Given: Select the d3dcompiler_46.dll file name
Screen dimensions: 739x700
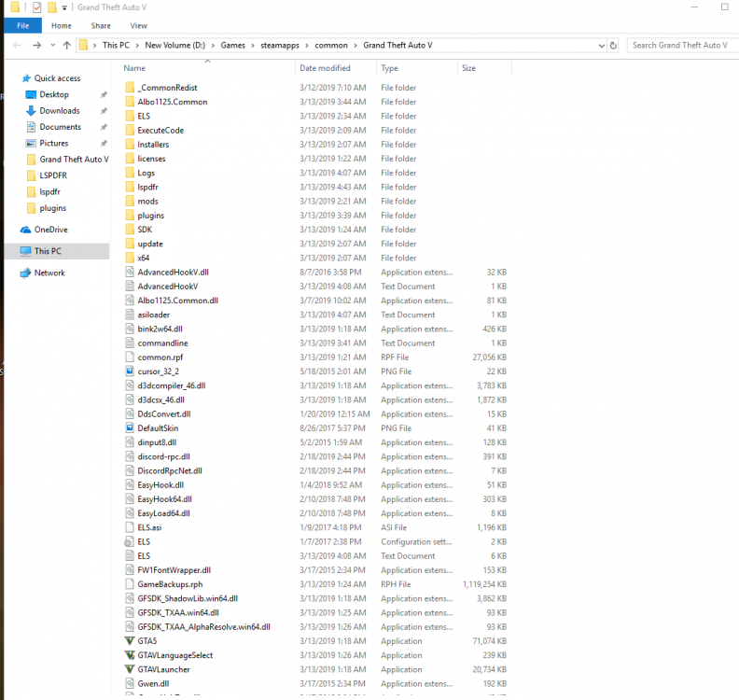Looking at the screenshot, I should [172, 385].
